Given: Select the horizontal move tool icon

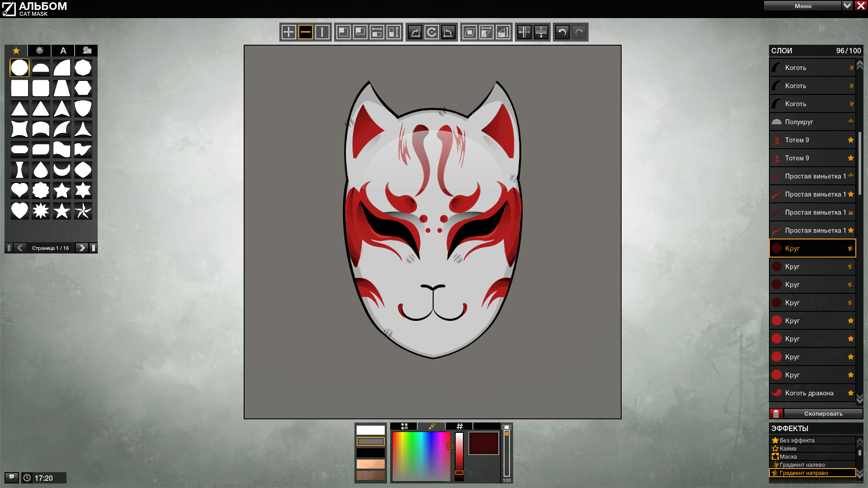Looking at the screenshot, I should tap(306, 32).
